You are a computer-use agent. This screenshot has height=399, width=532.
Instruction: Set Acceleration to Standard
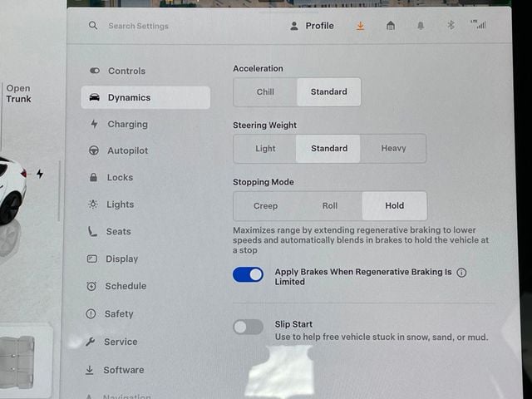click(x=329, y=92)
